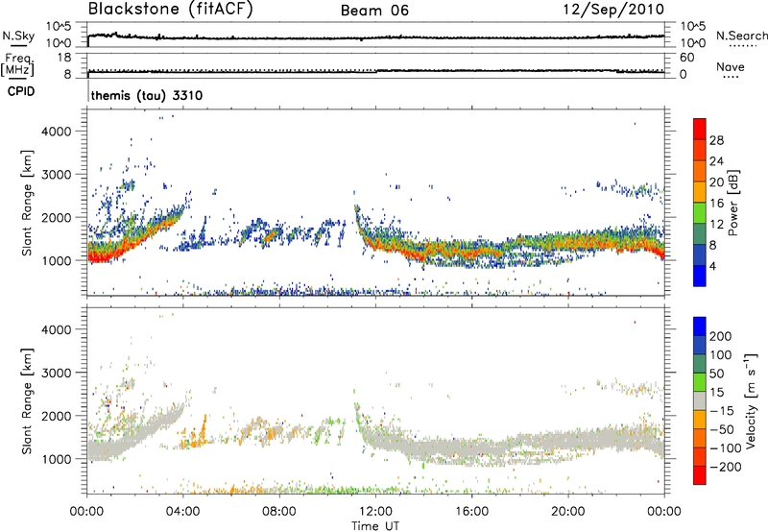Viewport: 768px width, 532px height.
Task: Click the '04:00' time tick label
Action: coord(182,512)
